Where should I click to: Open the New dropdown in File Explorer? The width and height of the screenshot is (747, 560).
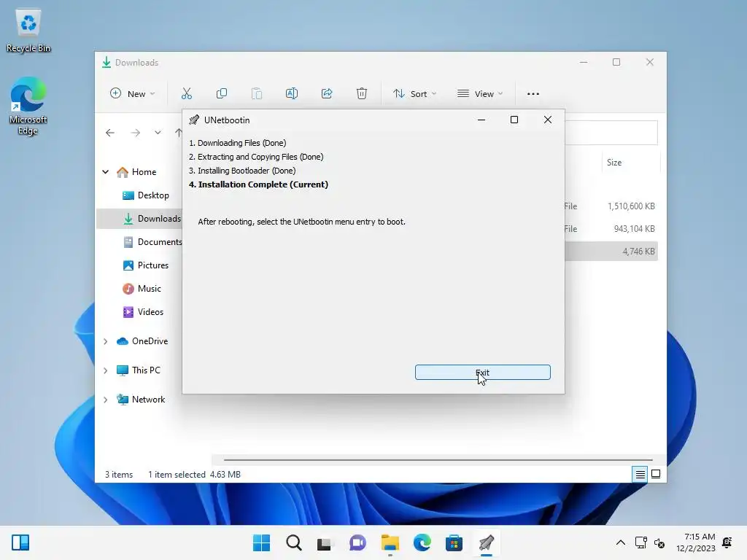click(133, 94)
